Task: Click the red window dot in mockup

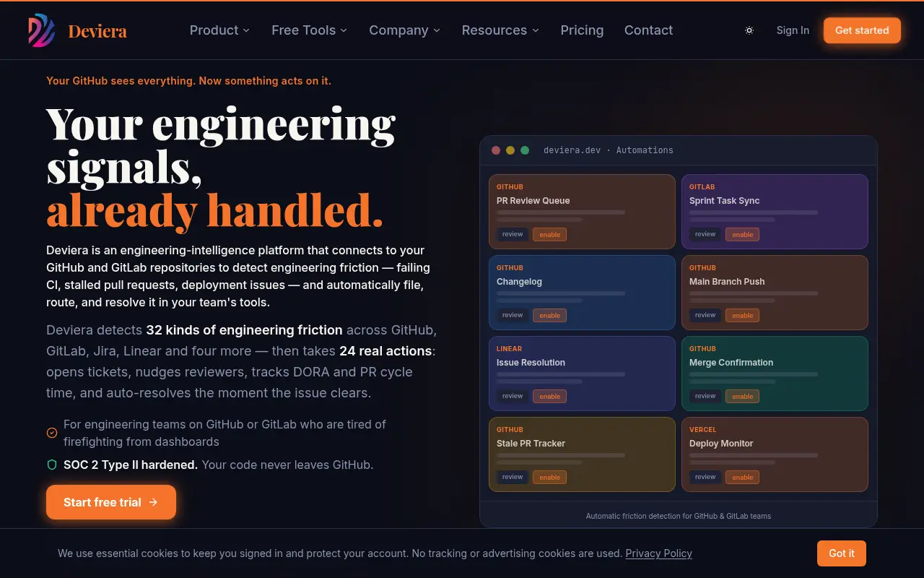Action: point(496,150)
